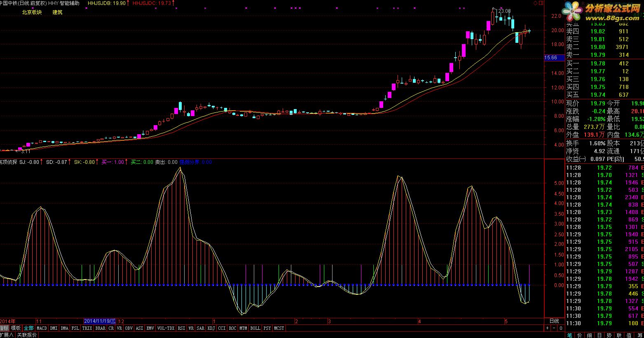Click the minus zoom button under 日线
The image size is (644, 338).
pyautogui.click(x=554, y=328)
